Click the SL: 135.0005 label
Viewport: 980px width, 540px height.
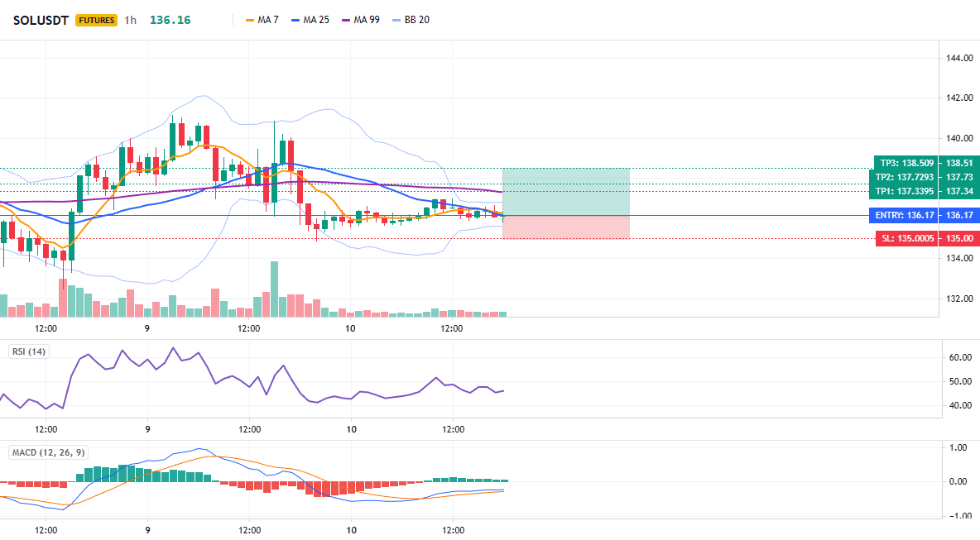pos(907,238)
